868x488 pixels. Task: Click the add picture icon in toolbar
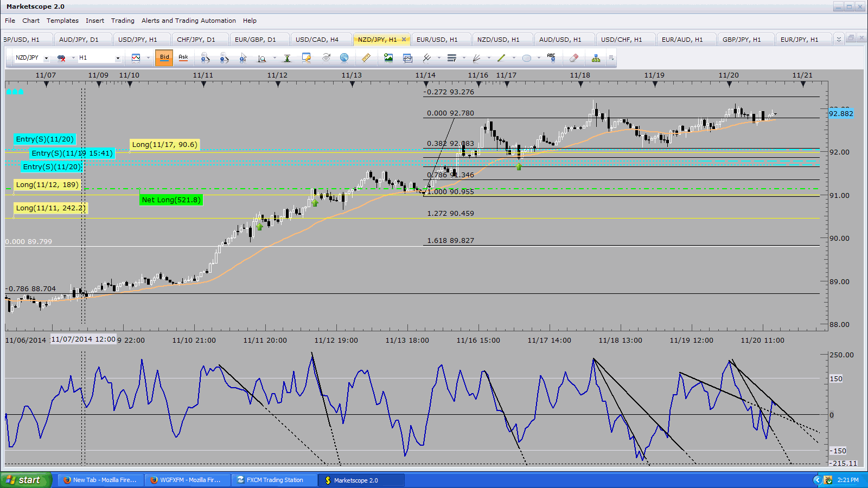pos(388,57)
